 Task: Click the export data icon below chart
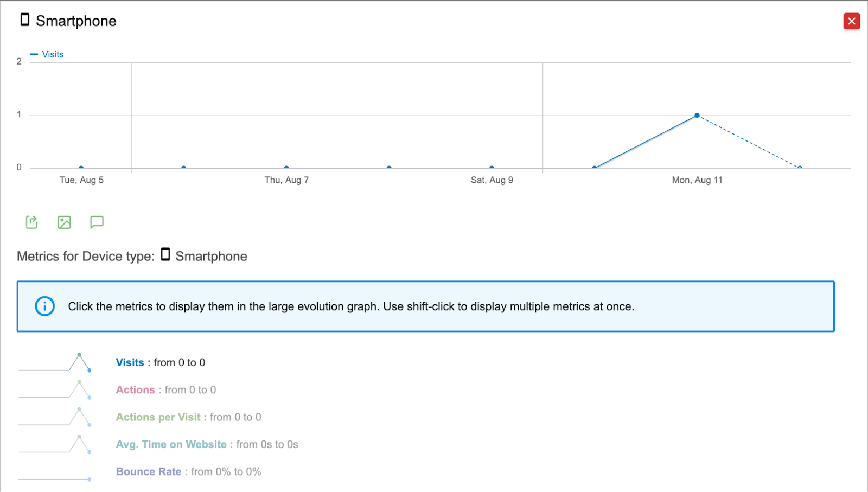(32, 222)
